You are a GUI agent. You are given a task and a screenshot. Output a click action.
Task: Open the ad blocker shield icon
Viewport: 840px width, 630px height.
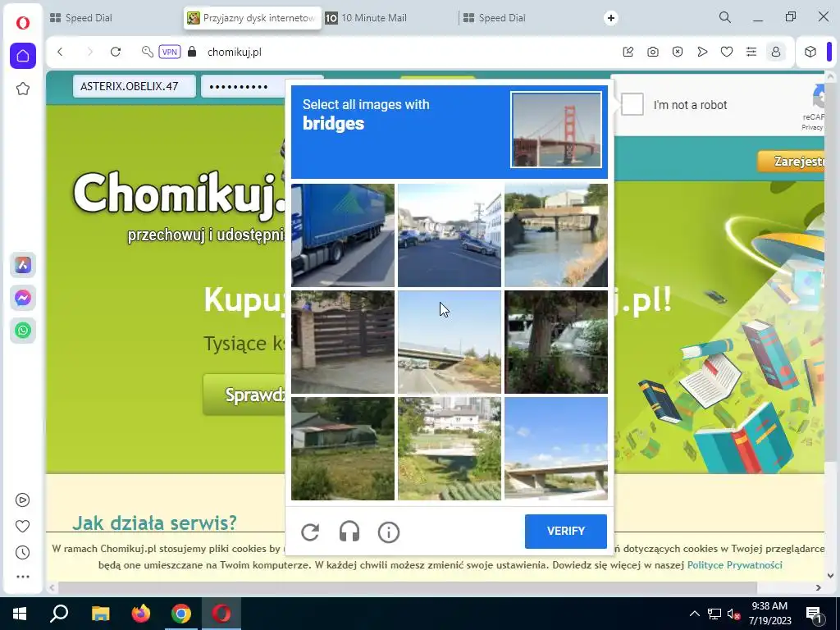tap(678, 52)
